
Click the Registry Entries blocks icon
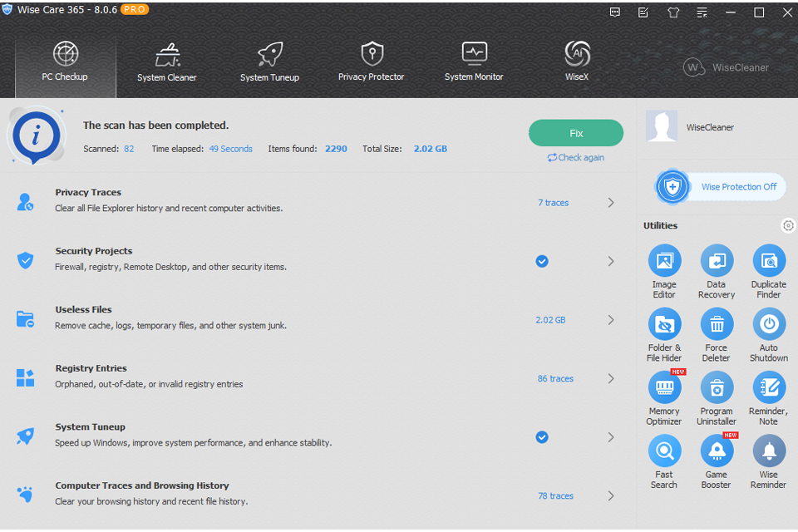click(x=25, y=377)
